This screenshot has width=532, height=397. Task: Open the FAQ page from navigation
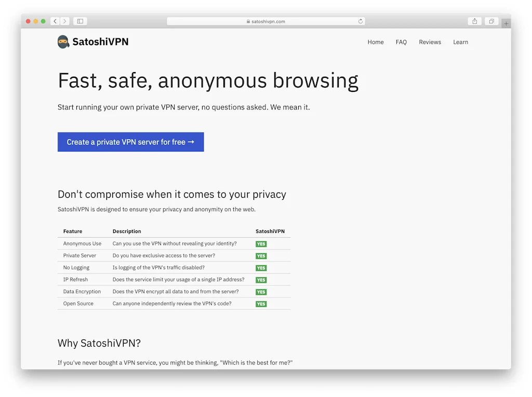(x=401, y=42)
